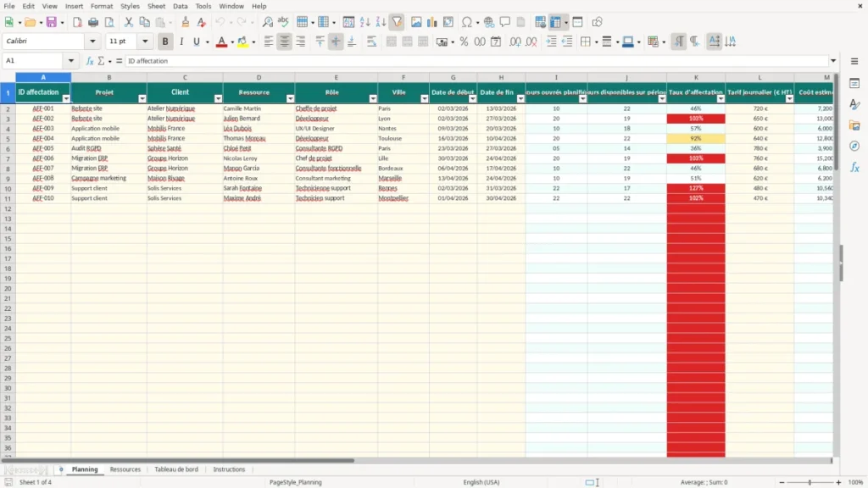
Task: Select row 5 header
Action: tap(8, 138)
